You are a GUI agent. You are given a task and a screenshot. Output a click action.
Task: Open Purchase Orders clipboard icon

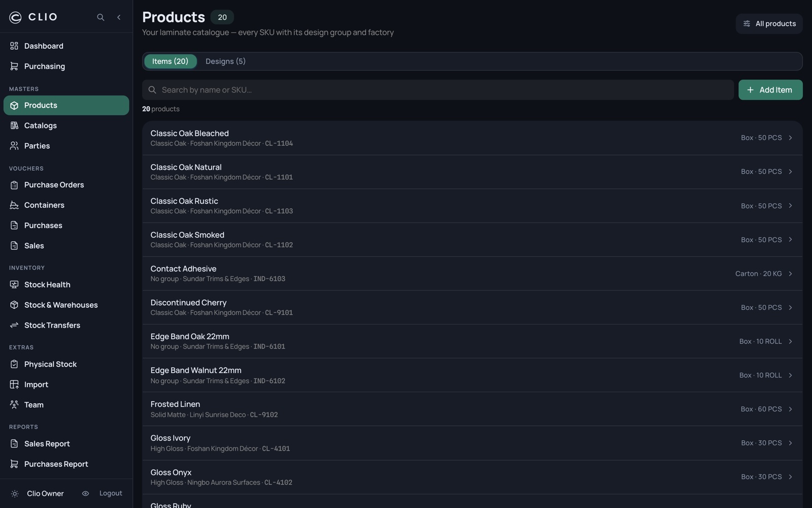coord(14,185)
